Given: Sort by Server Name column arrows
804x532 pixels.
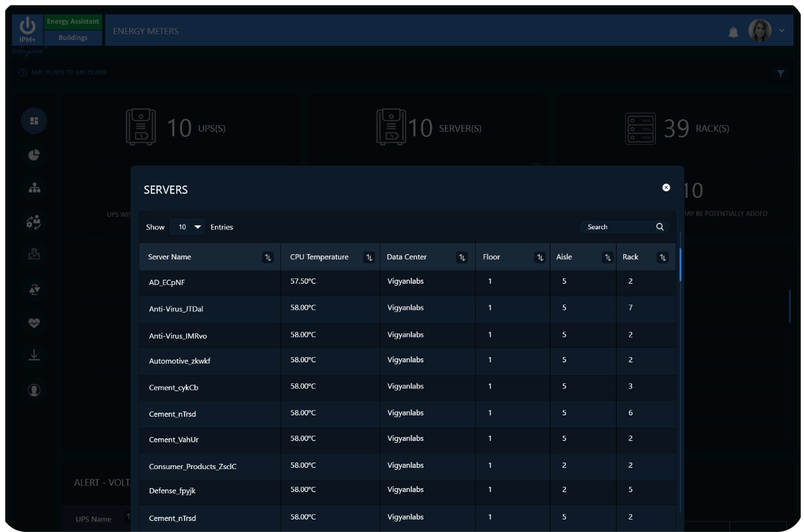Looking at the screenshot, I should 267,257.
